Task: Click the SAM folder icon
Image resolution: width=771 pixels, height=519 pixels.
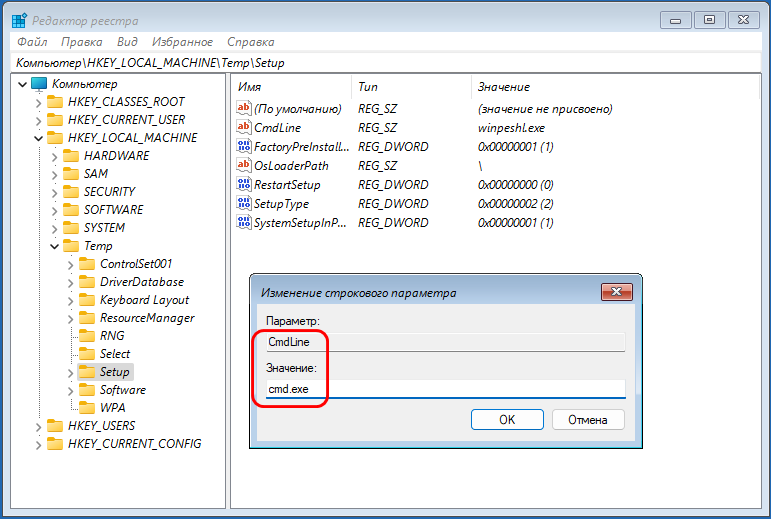Action: pyautogui.click(x=71, y=174)
